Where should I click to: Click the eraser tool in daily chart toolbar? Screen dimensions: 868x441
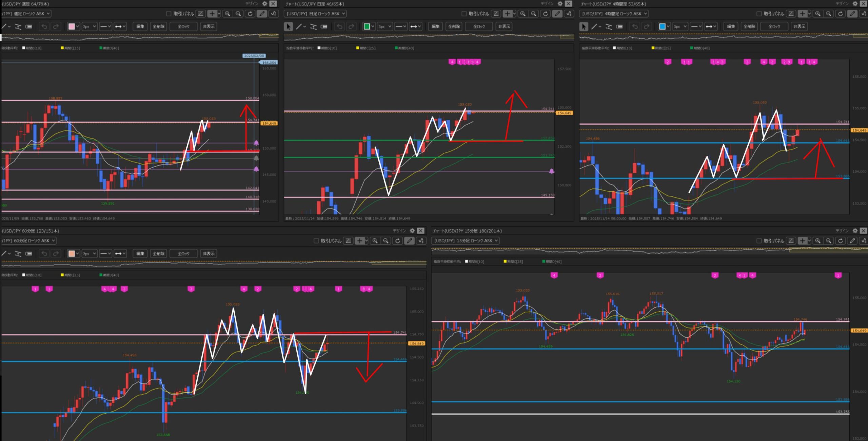click(x=324, y=26)
